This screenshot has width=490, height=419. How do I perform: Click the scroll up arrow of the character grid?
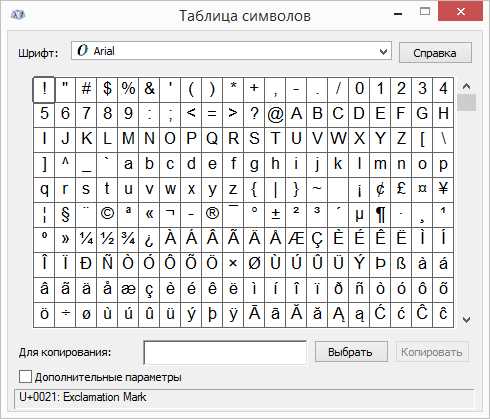466,87
